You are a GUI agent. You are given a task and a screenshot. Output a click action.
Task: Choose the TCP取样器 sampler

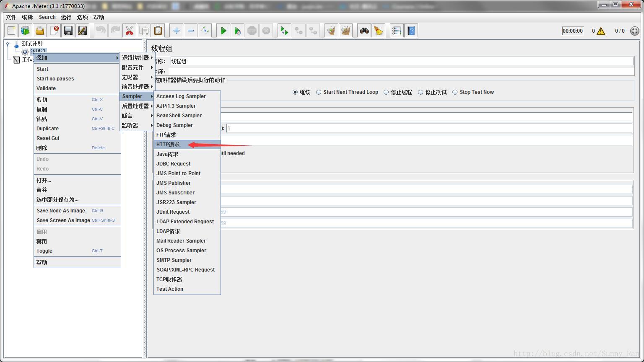click(187, 279)
